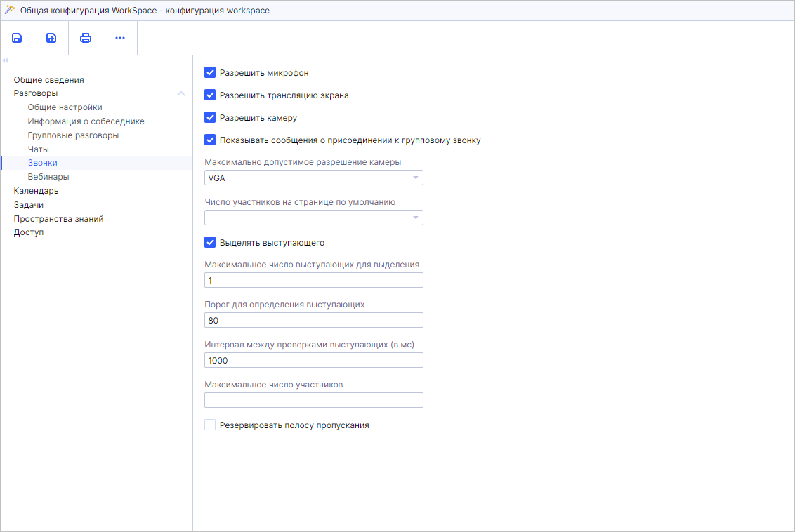The height and width of the screenshot is (532, 795).
Task: Toggle Показывать сообщения о присоединении checkbox
Action: [x=210, y=140]
